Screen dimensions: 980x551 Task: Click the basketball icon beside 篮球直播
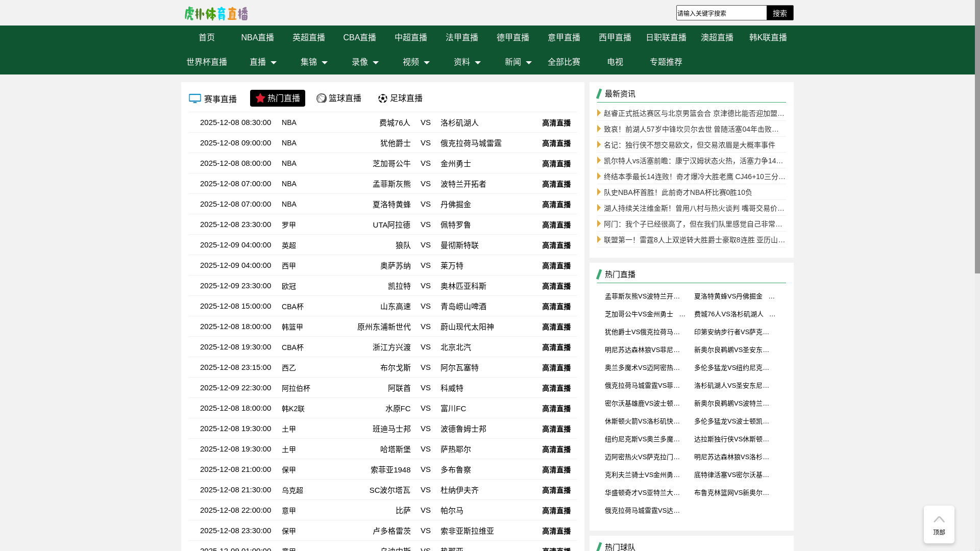coord(321,98)
